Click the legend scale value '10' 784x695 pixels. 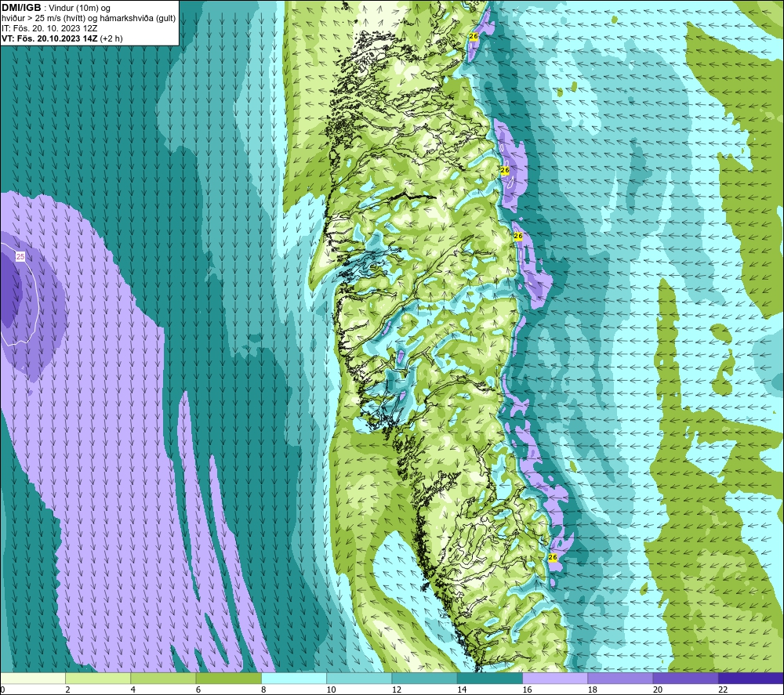point(331,690)
